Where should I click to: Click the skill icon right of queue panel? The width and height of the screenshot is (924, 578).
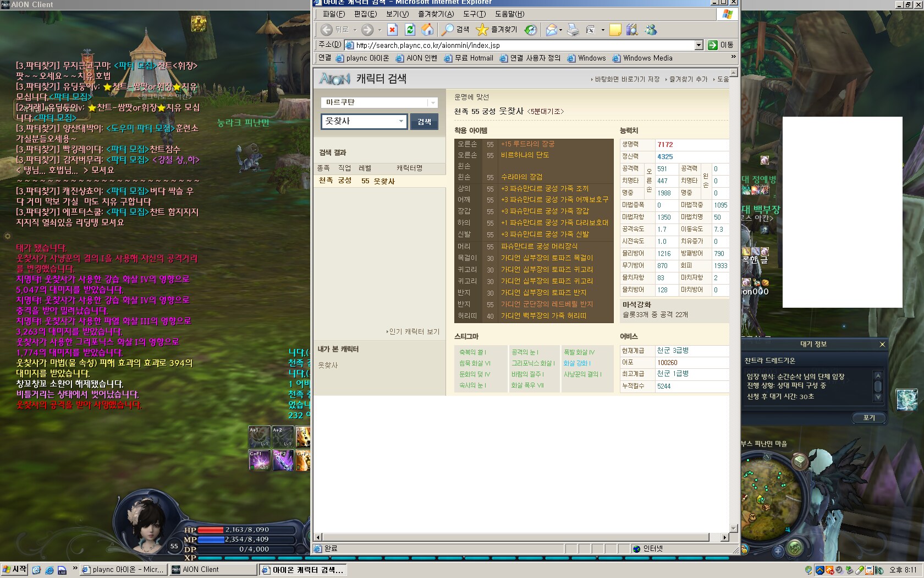(x=906, y=400)
